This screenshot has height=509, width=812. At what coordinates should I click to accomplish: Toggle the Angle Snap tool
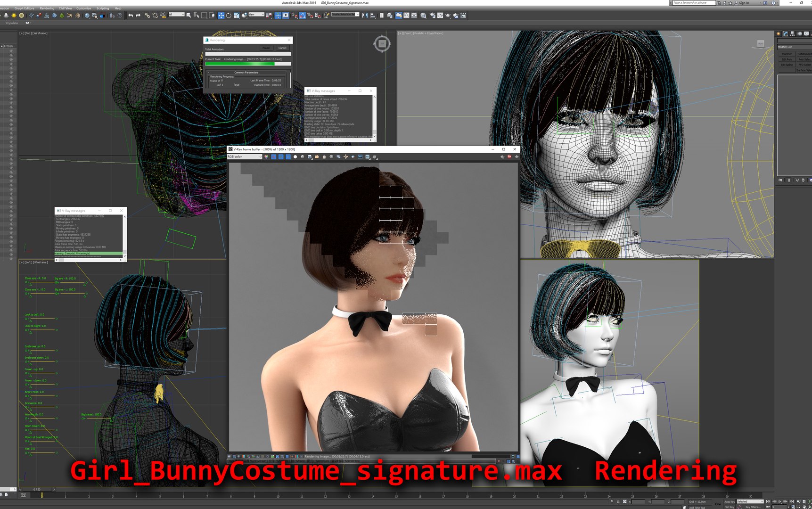(x=303, y=16)
